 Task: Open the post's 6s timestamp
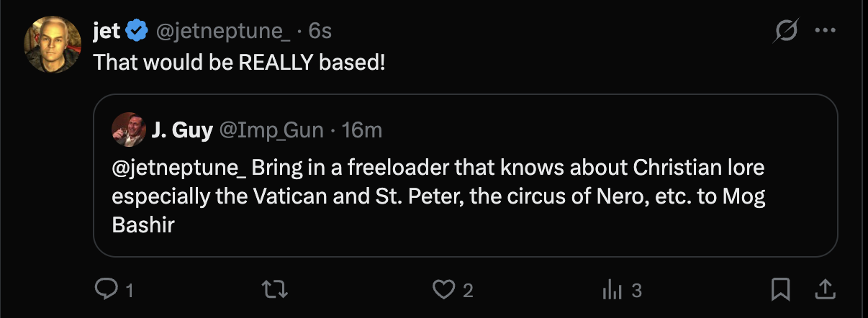tap(320, 31)
